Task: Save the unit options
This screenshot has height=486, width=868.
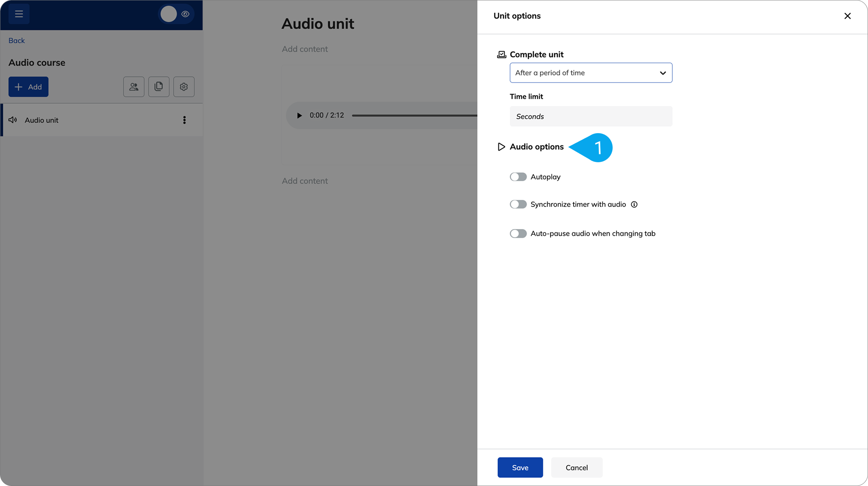Action: point(520,468)
